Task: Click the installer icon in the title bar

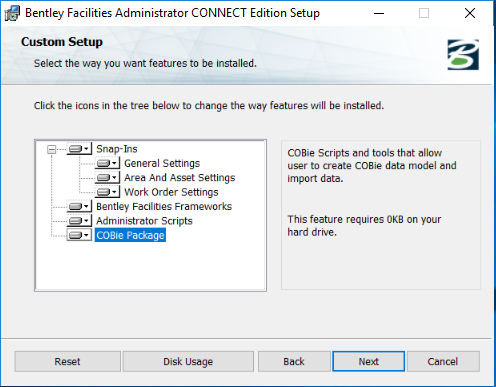Action: (12, 13)
